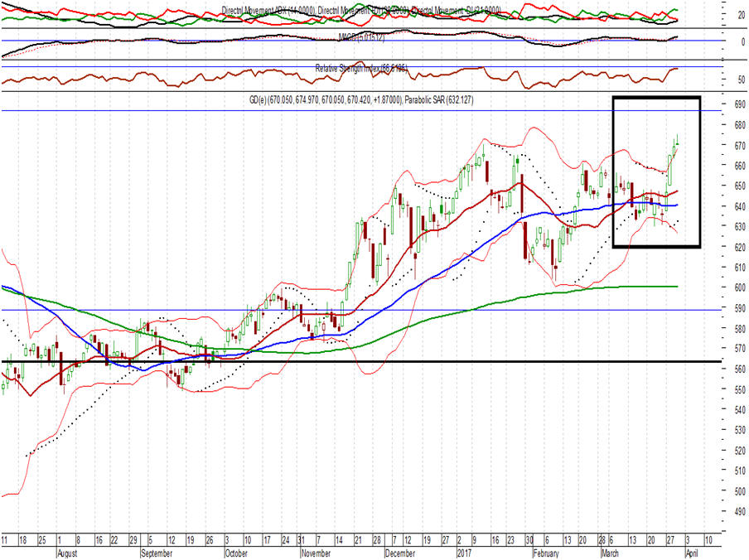Click the November month label
This screenshot has width=749, height=560.
click(x=316, y=553)
